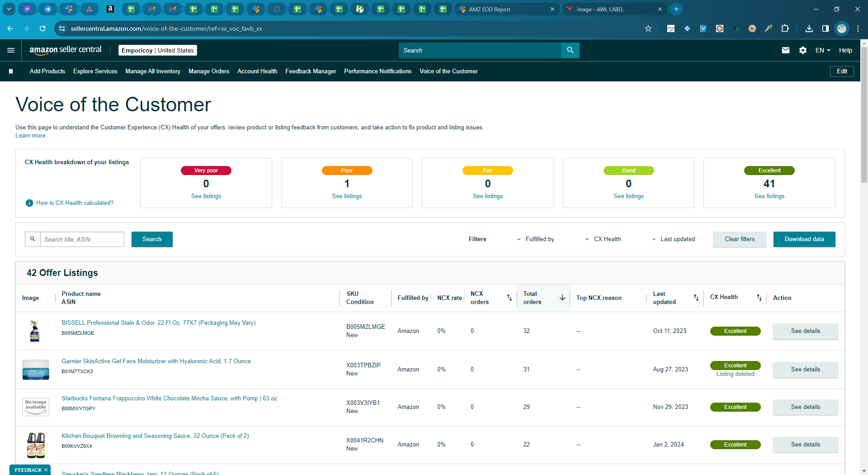Screen dimensions: 868x475
Task: Click the BISSELL product thumbnail
Action: (35, 331)
